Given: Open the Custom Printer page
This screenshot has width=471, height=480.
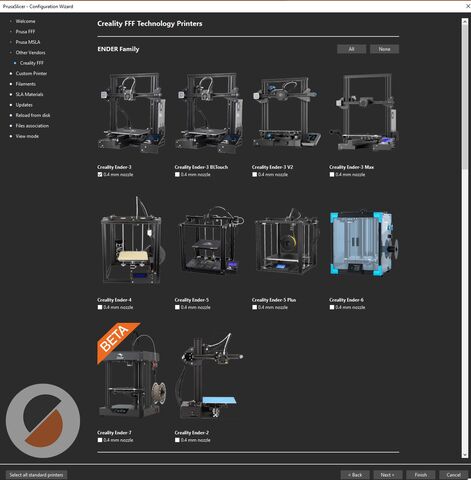Looking at the screenshot, I should 31,73.
